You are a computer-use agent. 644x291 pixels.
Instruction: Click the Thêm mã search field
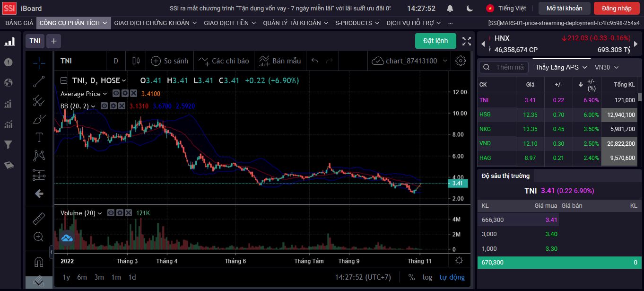click(504, 67)
